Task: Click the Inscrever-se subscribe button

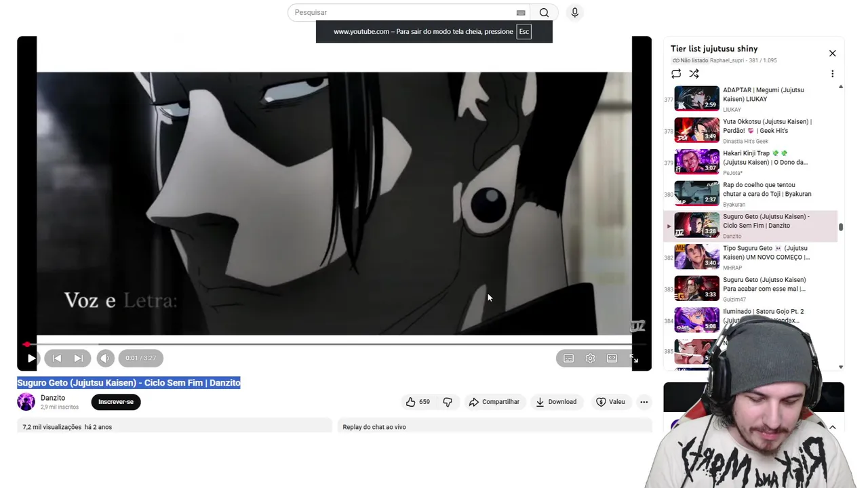Action: pyautogui.click(x=116, y=402)
